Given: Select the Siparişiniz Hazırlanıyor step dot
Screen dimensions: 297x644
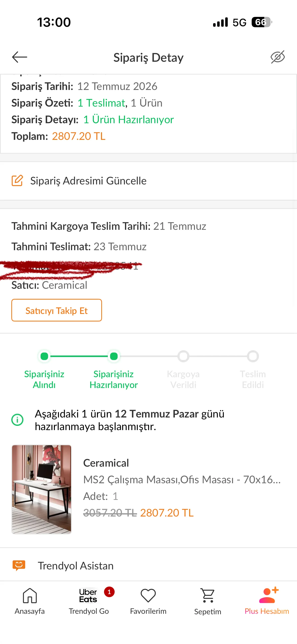Looking at the screenshot, I should coord(114,356).
